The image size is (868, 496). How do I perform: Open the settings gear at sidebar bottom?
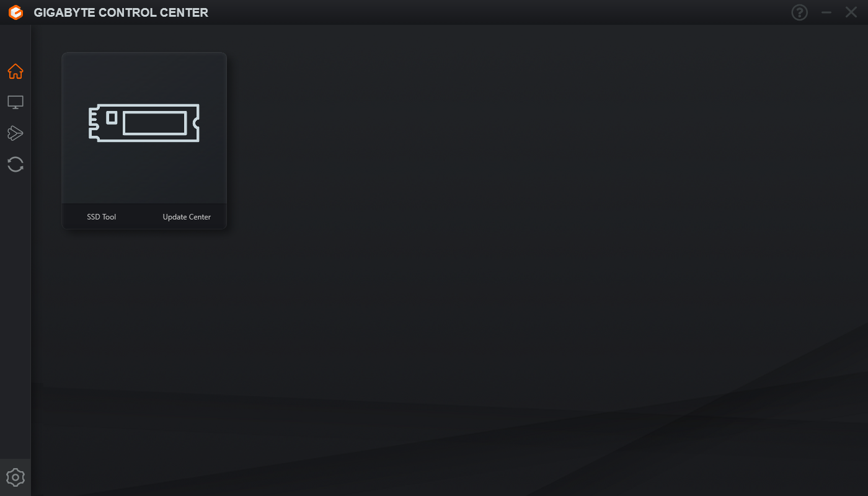(15, 477)
